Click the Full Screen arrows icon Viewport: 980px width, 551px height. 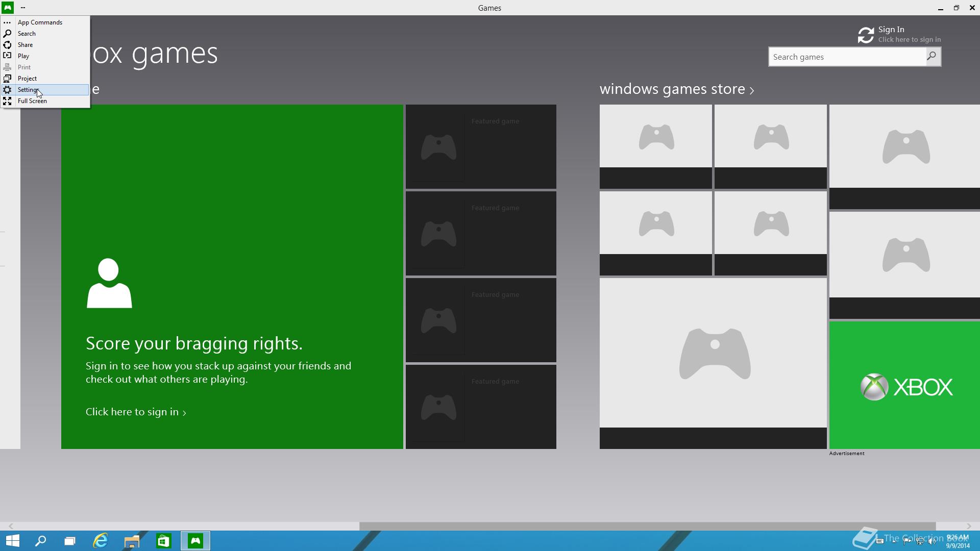(x=7, y=101)
